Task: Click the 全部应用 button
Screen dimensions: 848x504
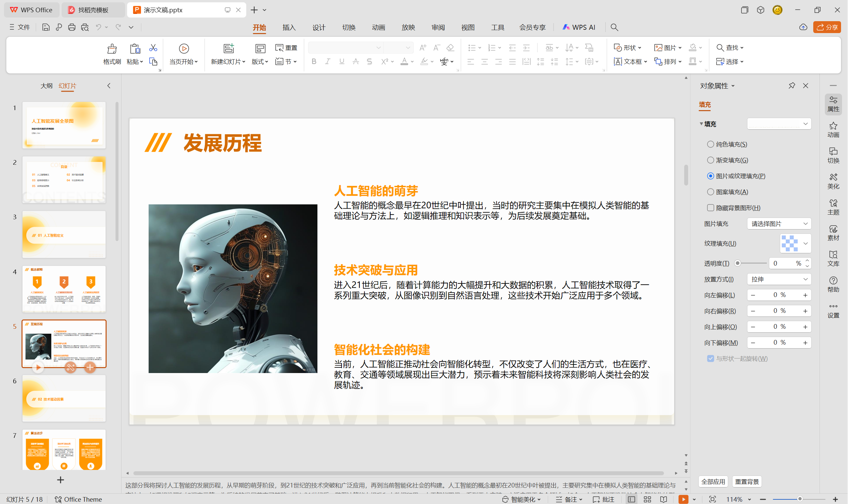Action: [713, 482]
